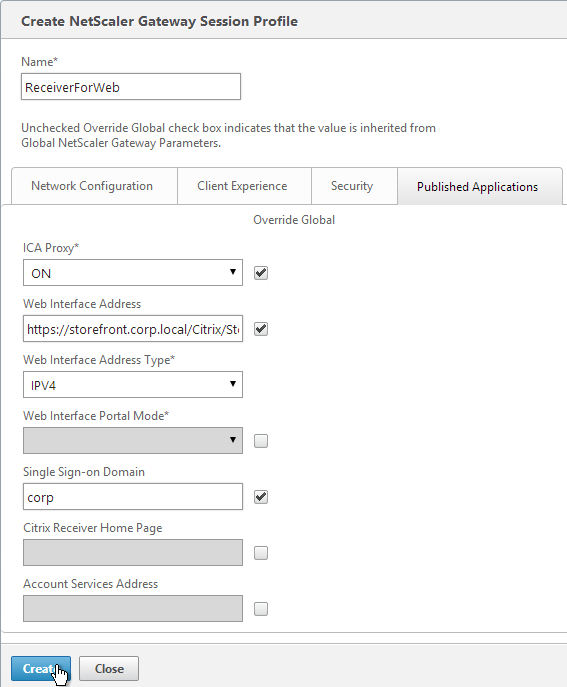Click the Web Interface Address field
The width and height of the screenshot is (567, 687).
pyautogui.click(x=133, y=329)
